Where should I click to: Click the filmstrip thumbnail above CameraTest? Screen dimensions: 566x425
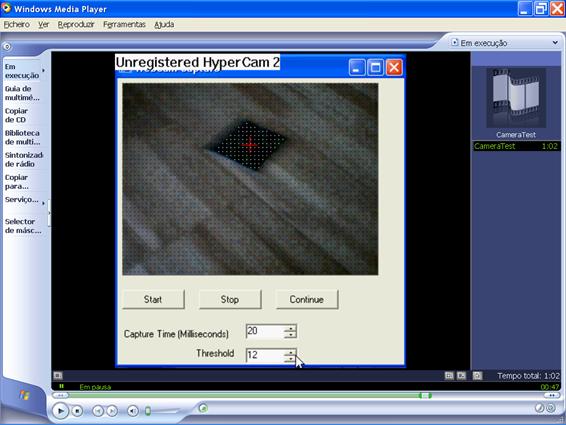[516, 97]
